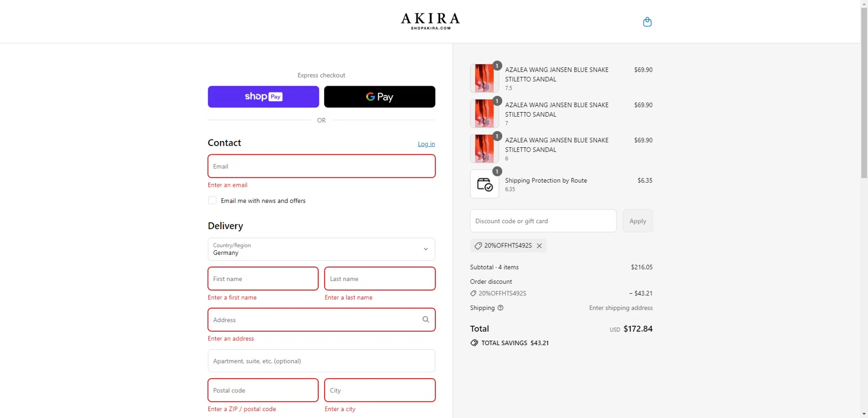Focus the Last name field
Viewport: 868px width, 418px height.
380,279
